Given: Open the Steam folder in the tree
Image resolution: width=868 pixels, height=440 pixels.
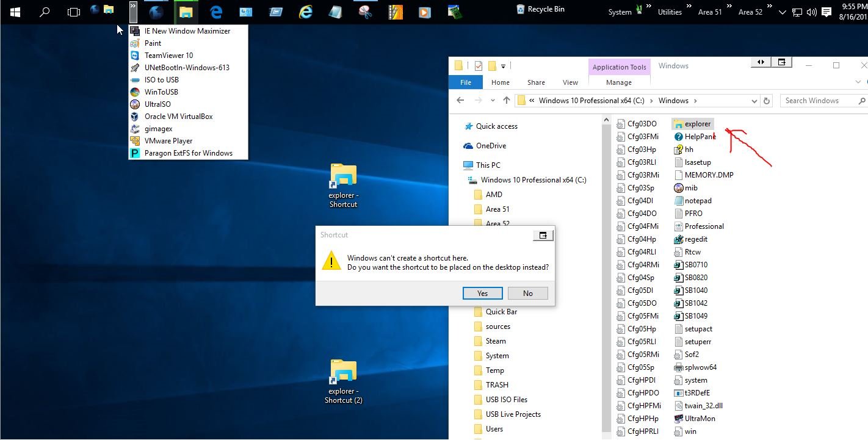Looking at the screenshot, I should (496, 341).
